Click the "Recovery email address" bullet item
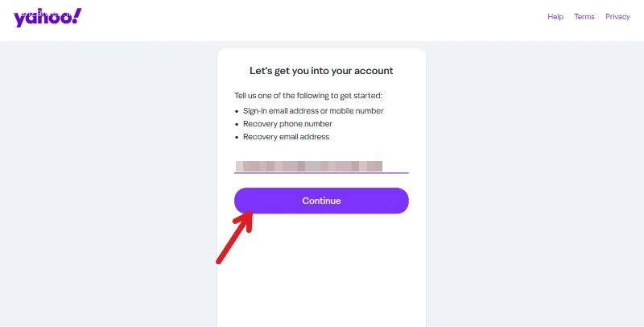Screen dimensions: 644x327 pyautogui.click(x=287, y=137)
